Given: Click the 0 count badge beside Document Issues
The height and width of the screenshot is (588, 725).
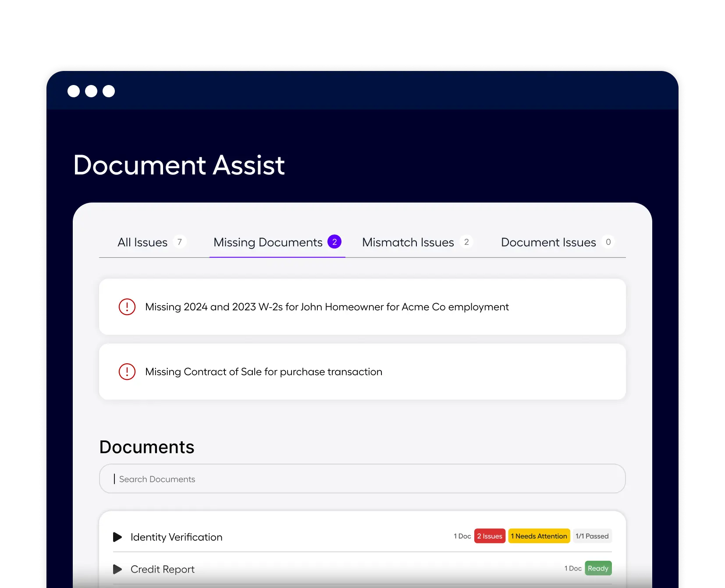Looking at the screenshot, I should (608, 242).
